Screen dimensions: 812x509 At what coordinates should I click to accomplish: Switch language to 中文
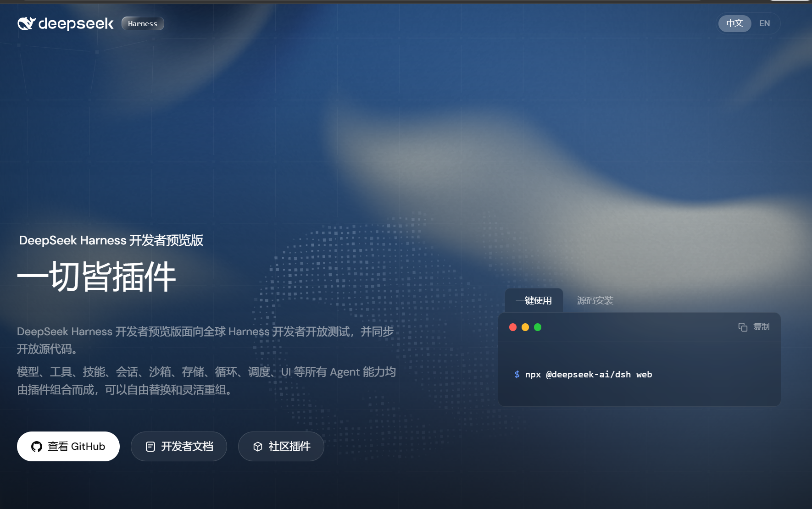click(734, 23)
